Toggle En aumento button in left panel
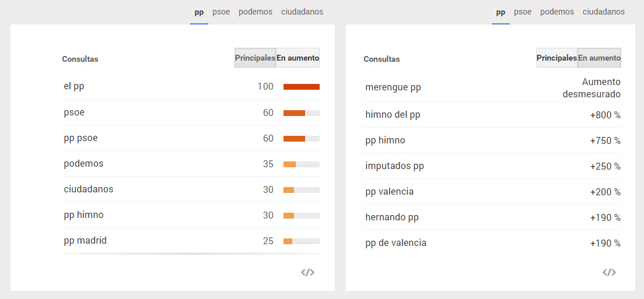The image size is (644, 299). (x=297, y=58)
